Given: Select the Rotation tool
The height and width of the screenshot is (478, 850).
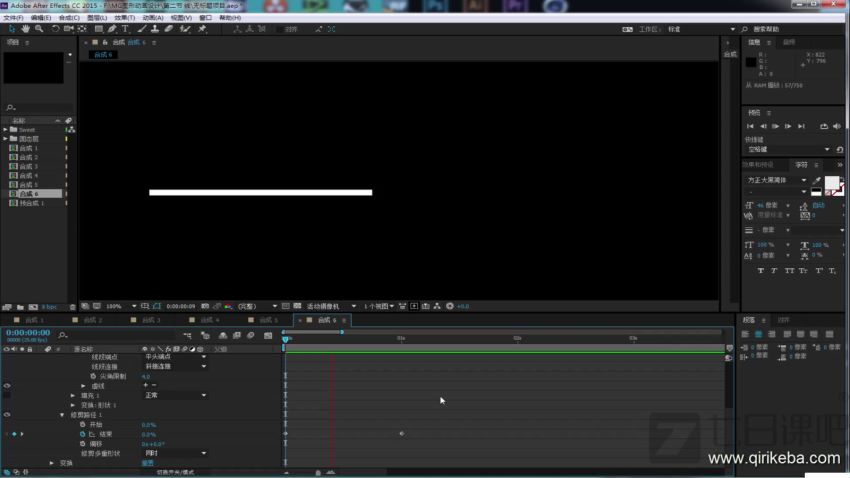Looking at the screenshot, I should tap(55, 29).
